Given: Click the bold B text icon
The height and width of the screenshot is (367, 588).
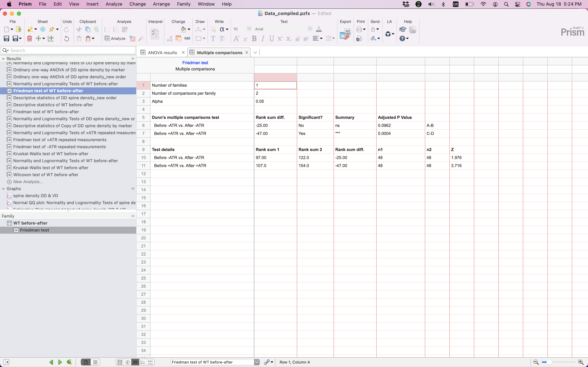Looking at the screenshot, I should click(x=254, y=39).
